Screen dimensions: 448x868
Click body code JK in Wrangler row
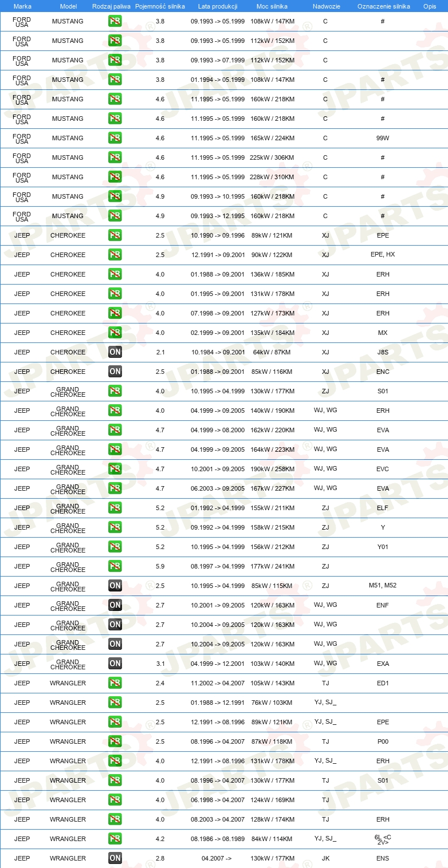click(x=325, y=858)
